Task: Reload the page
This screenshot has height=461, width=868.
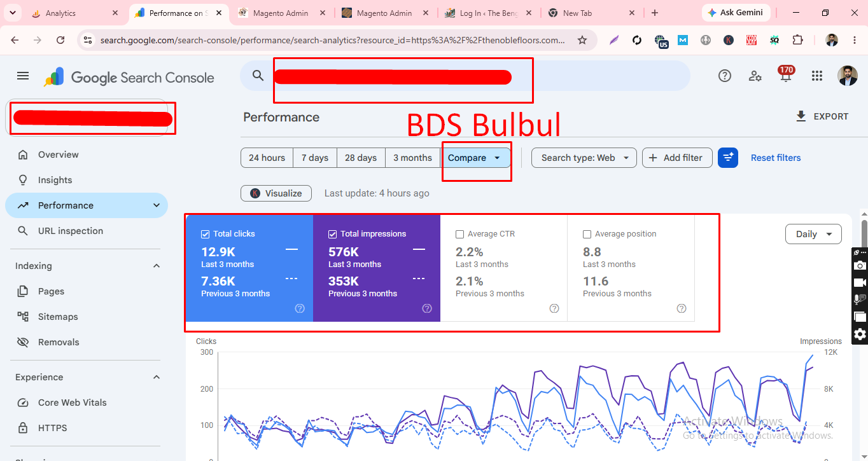Action: tap(60, 40)
